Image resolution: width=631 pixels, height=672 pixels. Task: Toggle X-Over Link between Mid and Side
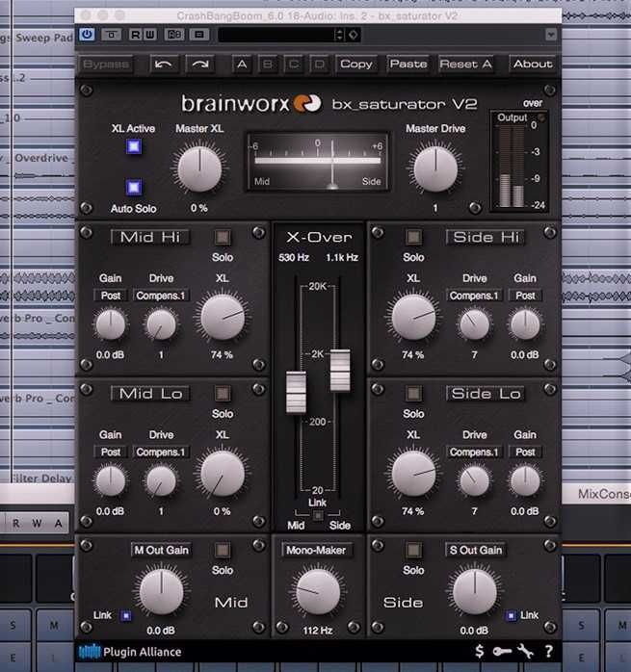[x=318, y=516]
